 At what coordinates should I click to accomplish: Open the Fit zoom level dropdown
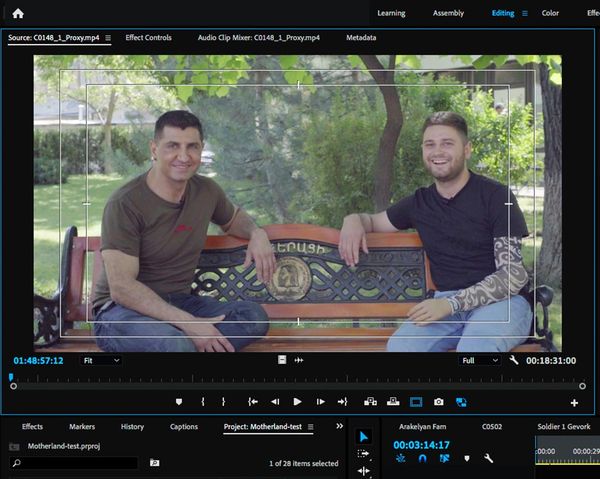pyautogui.click(x=101, y=360)
